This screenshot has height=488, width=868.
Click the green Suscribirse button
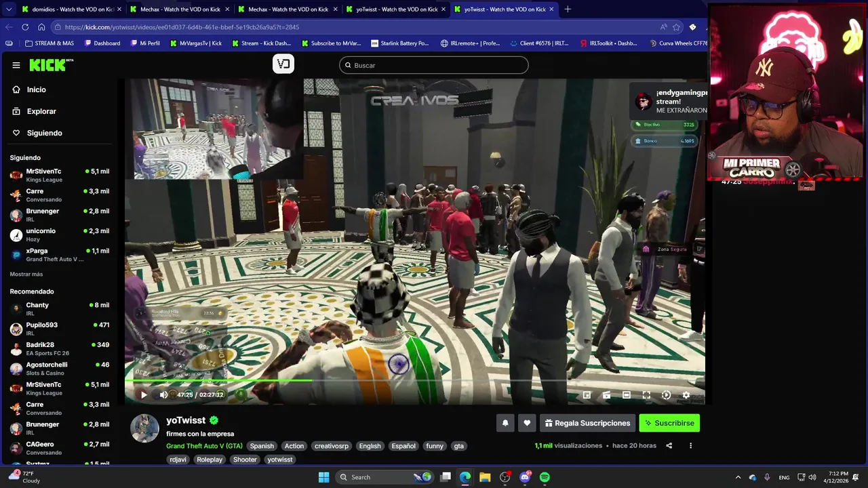click(669, 423)
